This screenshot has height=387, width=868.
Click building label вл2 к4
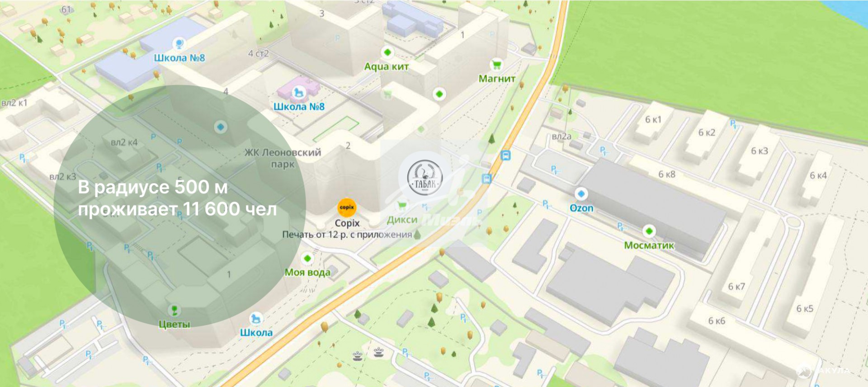pyautogui.click(x=124, y=142)
